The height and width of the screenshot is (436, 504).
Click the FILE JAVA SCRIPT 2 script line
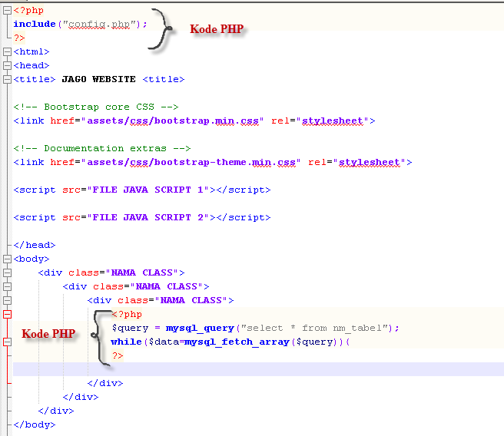point(142,218)
